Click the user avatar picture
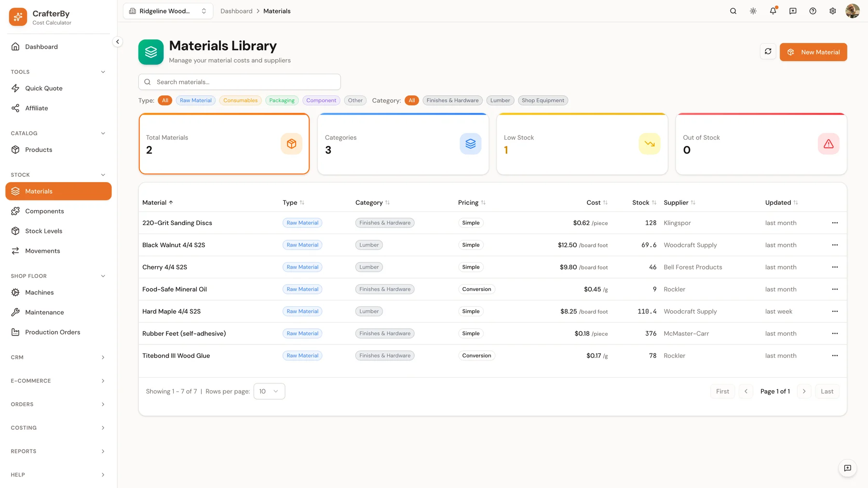Screen dimensions: 868x488 click(x=852, y=11)
